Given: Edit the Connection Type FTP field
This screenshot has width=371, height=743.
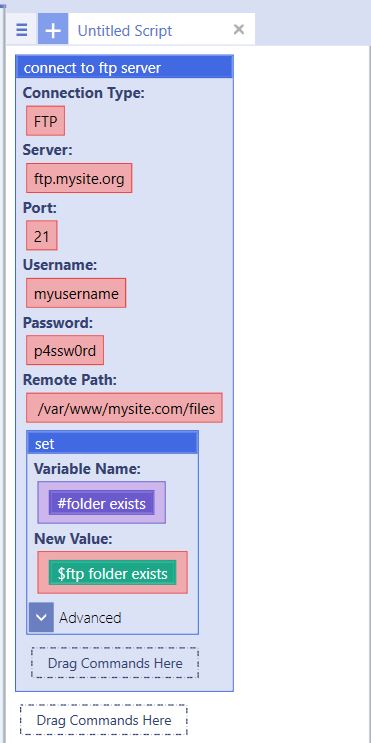Looking at the screenshot, I should click(x=45, y=121).
